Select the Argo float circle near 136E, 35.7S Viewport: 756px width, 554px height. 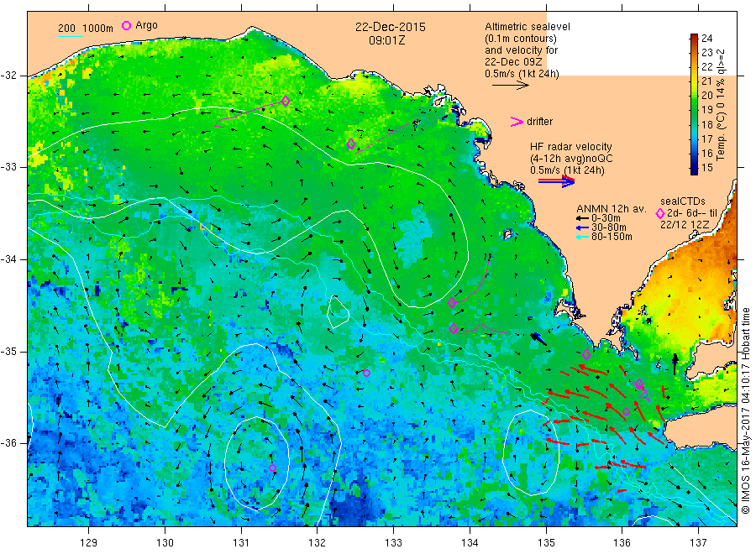point(627,411)
